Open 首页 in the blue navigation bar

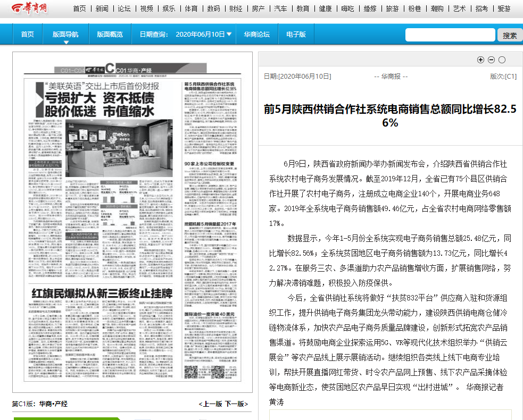(x=27, y=35)
